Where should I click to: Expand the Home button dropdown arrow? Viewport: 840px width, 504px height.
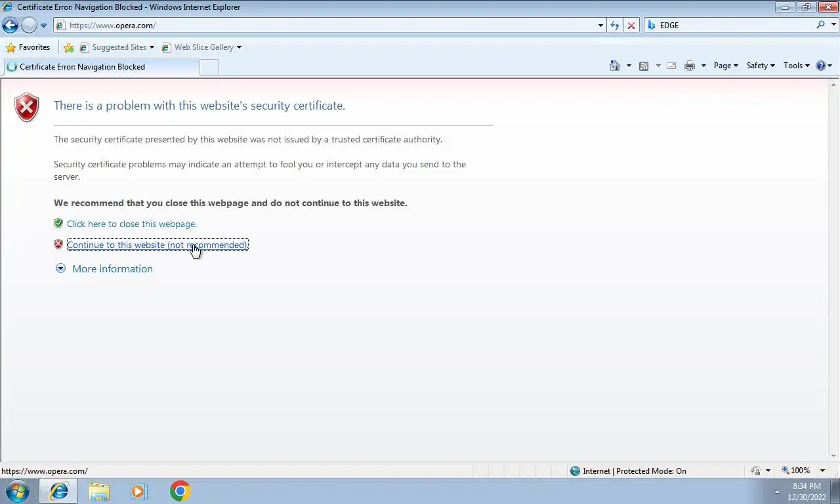pos(629,66)
